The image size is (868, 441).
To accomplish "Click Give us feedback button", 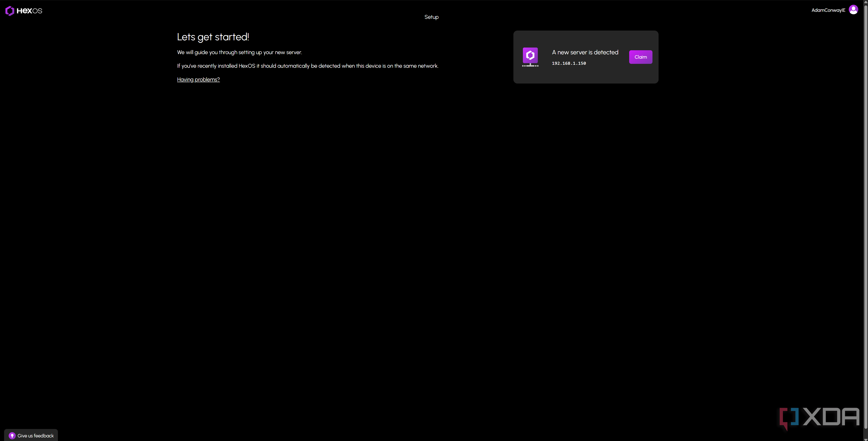I will coord(31,435).
